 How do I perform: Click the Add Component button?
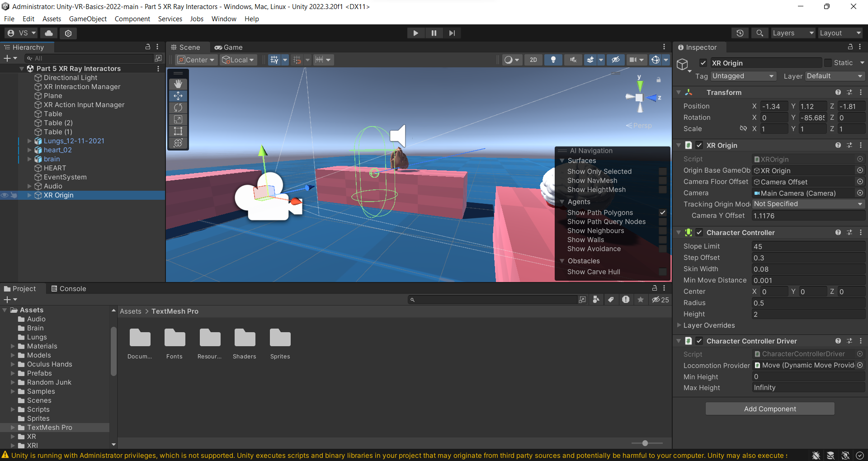pyautogui.click(x=770, y=409)
